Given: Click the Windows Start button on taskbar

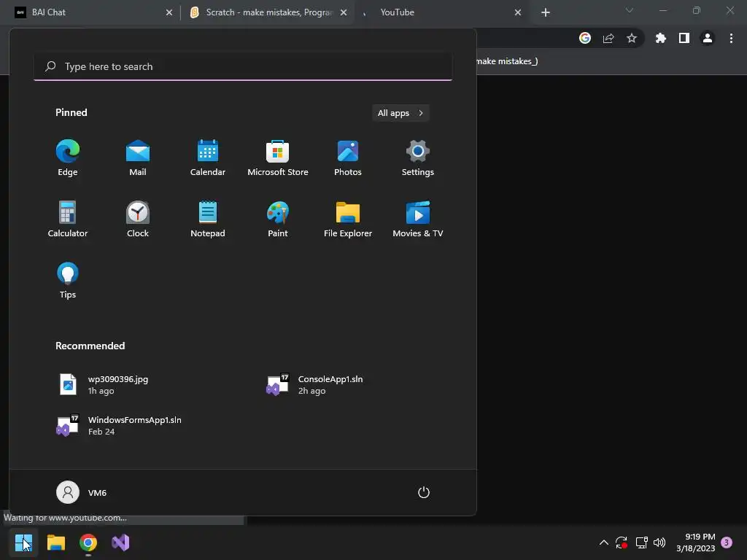Looking at the screenshot, I should pos(23,542).
